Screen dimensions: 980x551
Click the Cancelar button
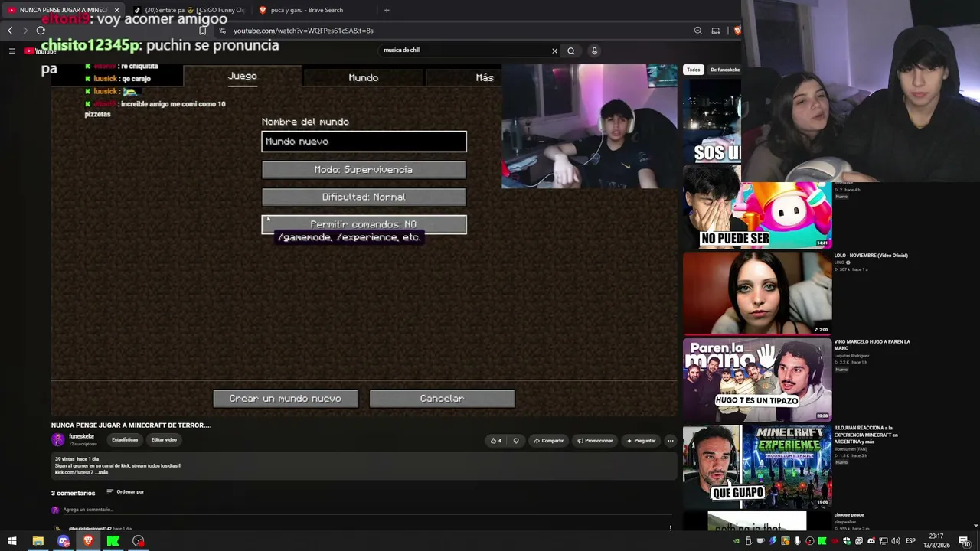442,399
